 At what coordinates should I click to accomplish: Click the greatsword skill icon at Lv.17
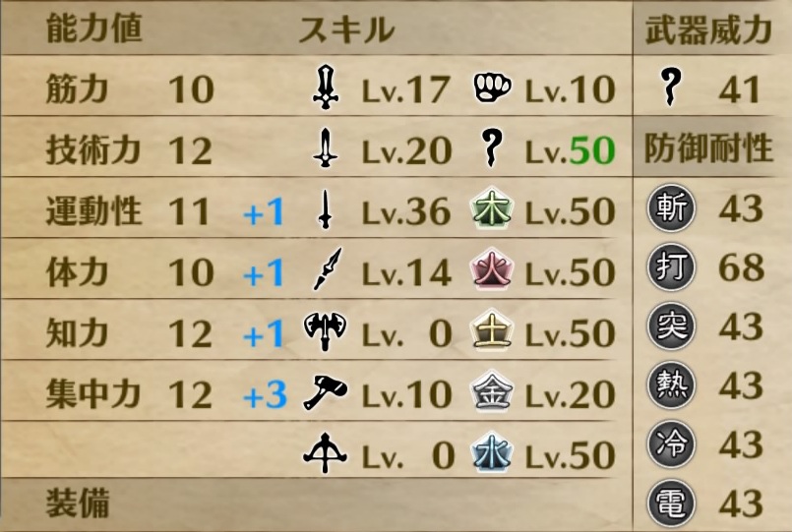click(x=324, y=89)
